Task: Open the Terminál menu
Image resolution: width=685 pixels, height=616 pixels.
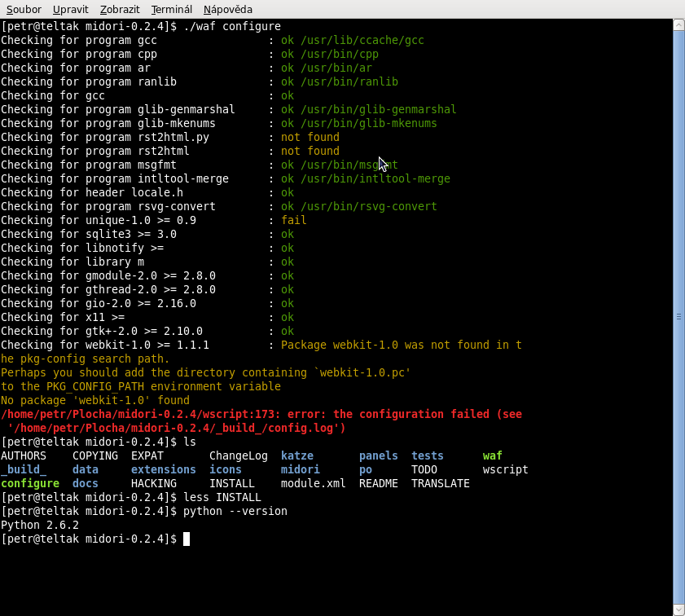Action: pos(172,9)
